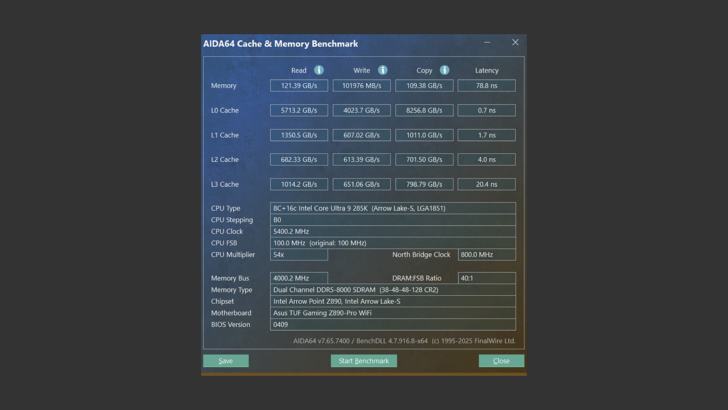Screen dimensions: 728x410
Task: Click the info icon next to Write
Action: click(x=382, y=70)
